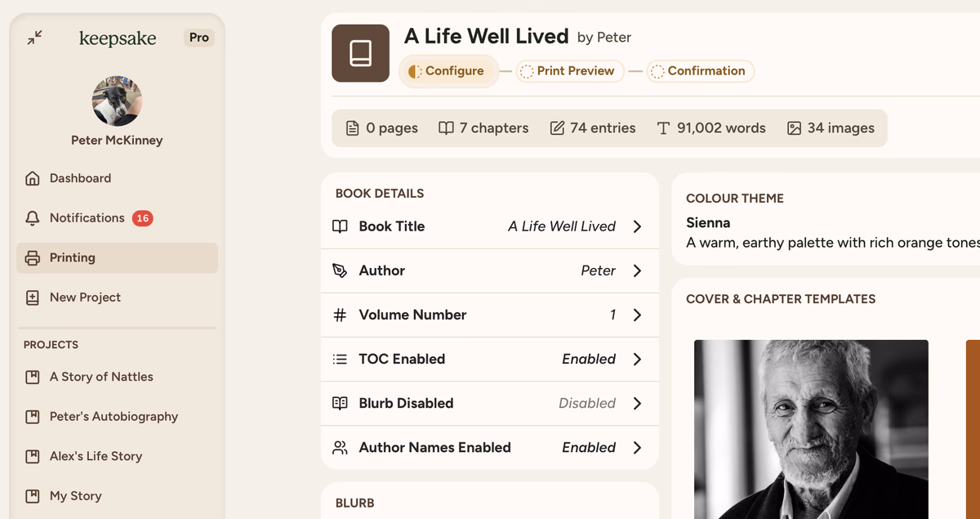The image size is (980, 519).
Task: Click Peter McKinney's profile avatar
Action: click(117, 101)
